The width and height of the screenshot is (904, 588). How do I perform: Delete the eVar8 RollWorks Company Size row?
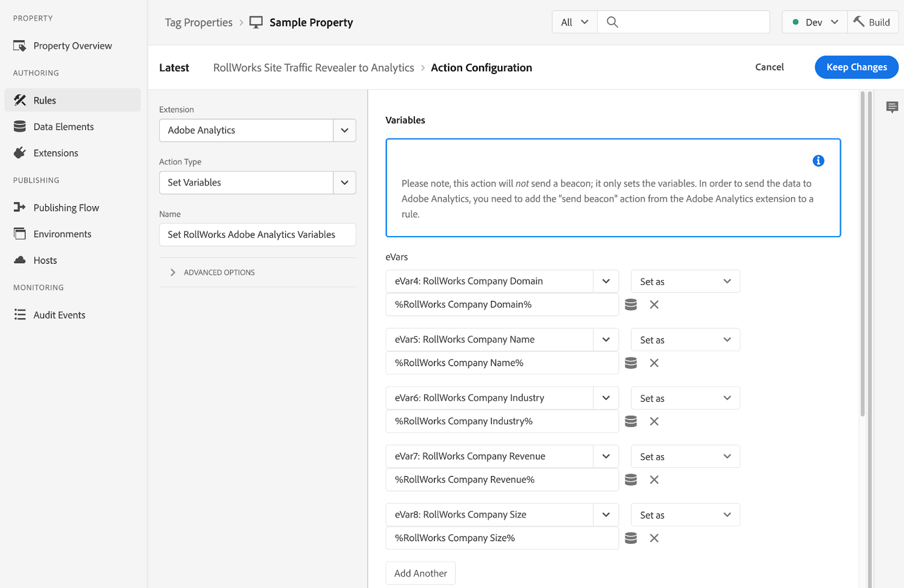coord(654,538)
